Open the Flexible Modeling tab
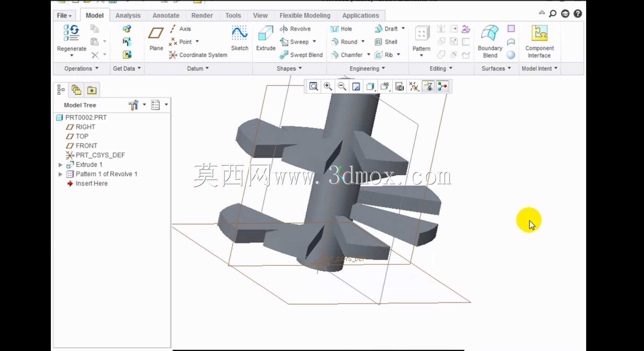The image size is (644, 351). 305,15
